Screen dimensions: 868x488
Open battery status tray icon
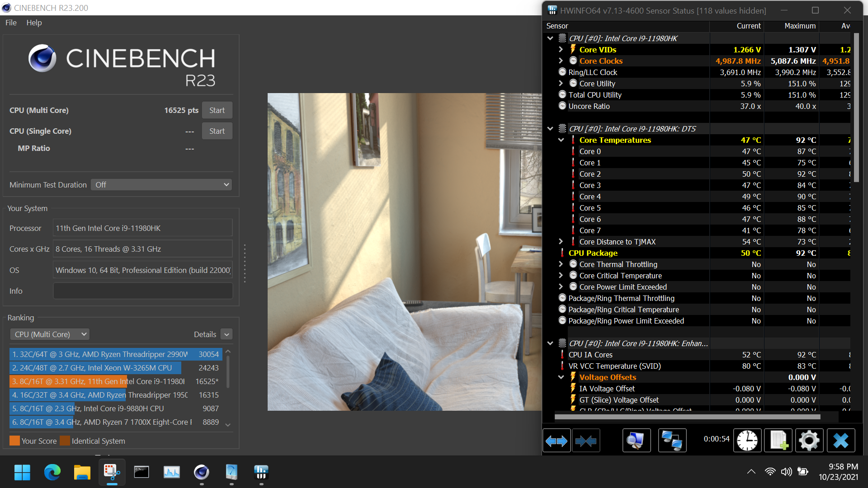[x=803, y=472]
